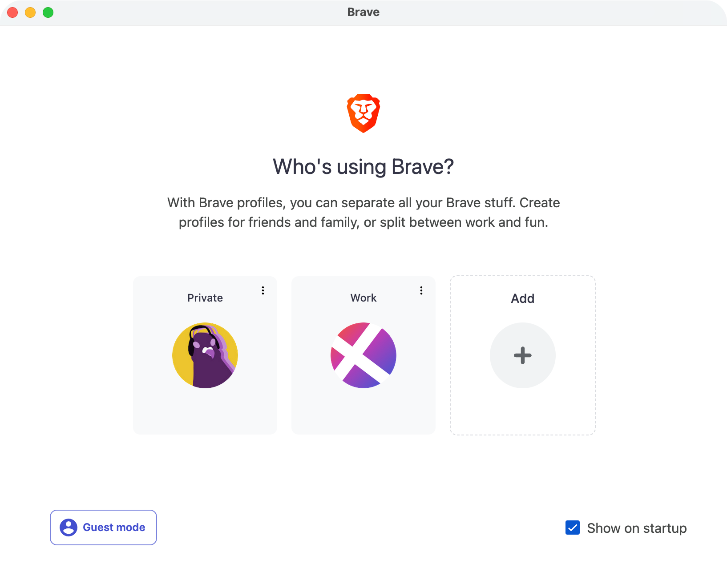727x588 pixels.
Task: Click the Brave profiles description paragraph
Action: coord(363,213)
